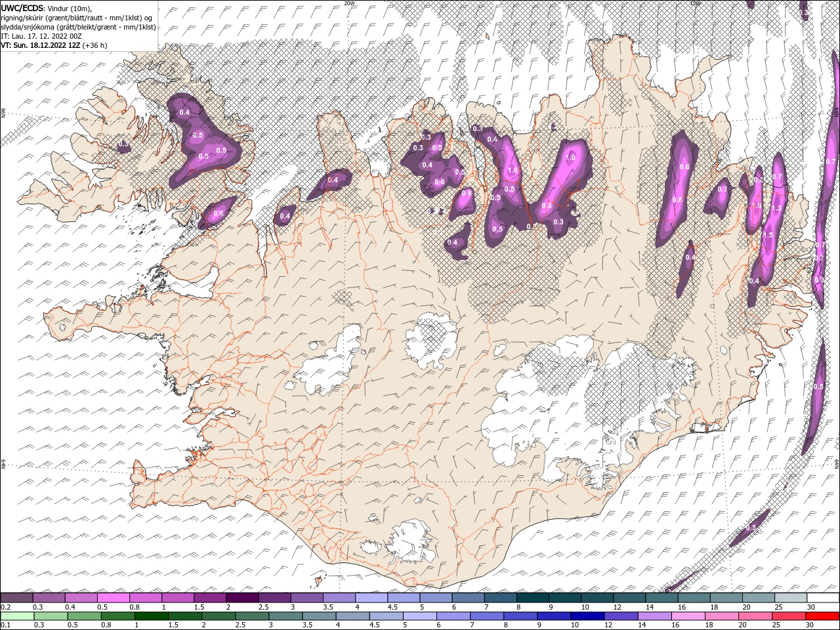
Task: Pick the palest green 0.1 swatch in lower legend
Action: [x=17, y=616]
